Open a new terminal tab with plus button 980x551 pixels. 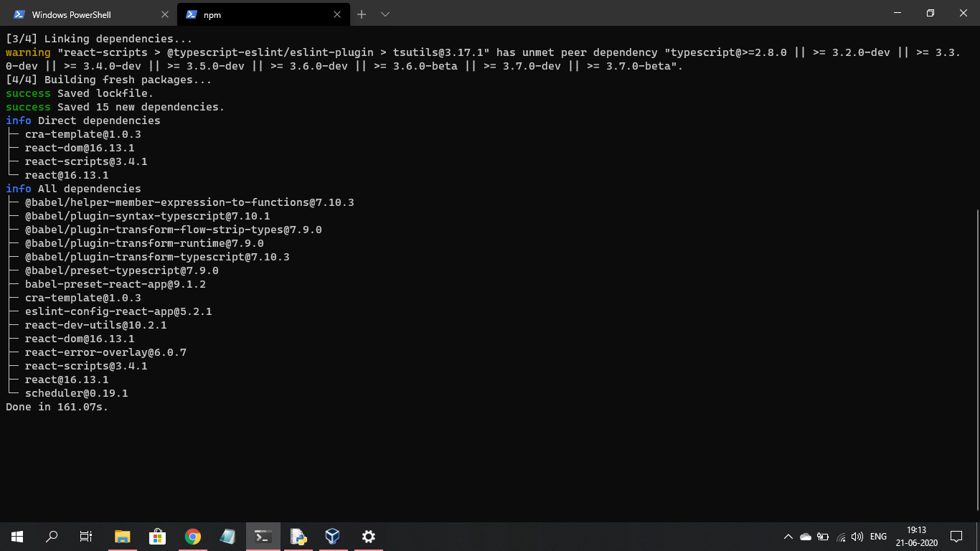click(362, 14)
